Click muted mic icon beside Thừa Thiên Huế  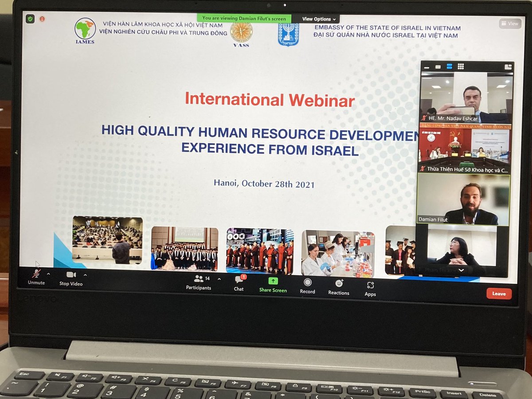[x=423, y=169]
